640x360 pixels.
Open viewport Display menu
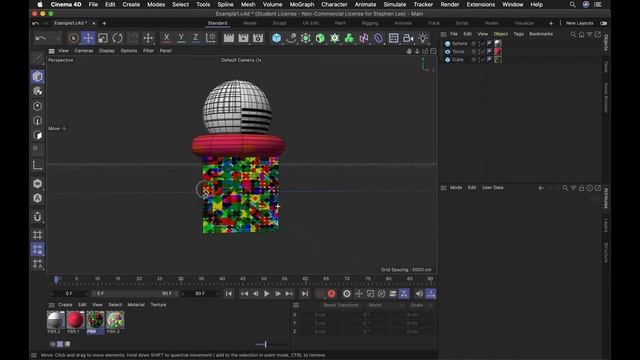point(107,51)
